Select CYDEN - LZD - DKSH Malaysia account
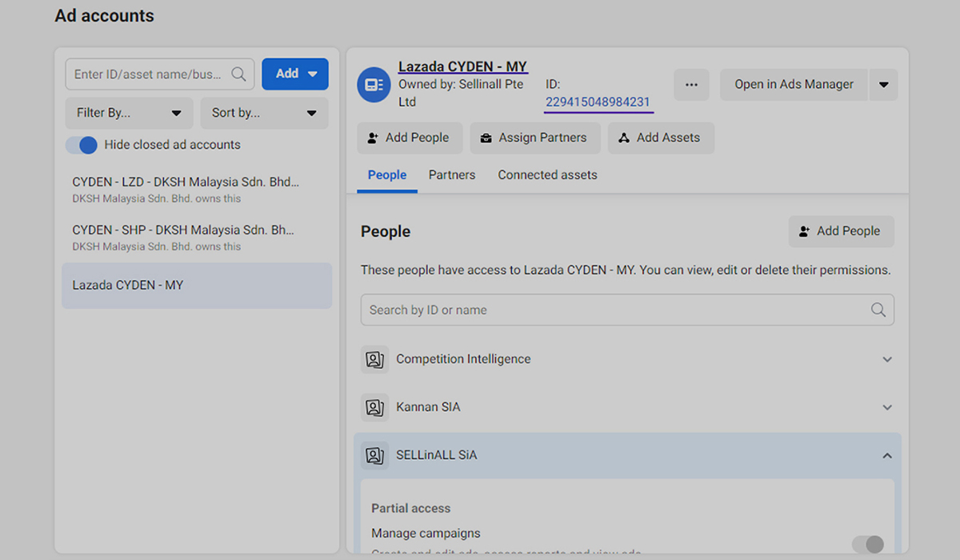Image resolution: width=960 pixels, height=560 pixels. click(x=197, y=190)
